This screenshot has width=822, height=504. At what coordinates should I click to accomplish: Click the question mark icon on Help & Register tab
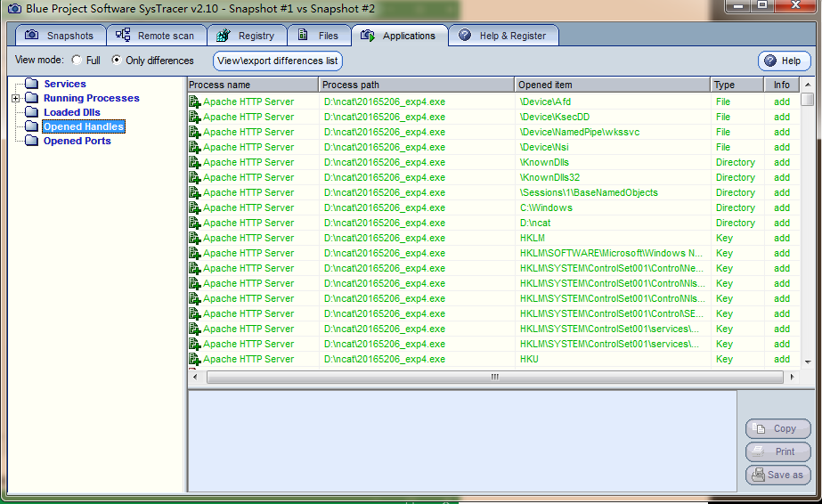465,35
